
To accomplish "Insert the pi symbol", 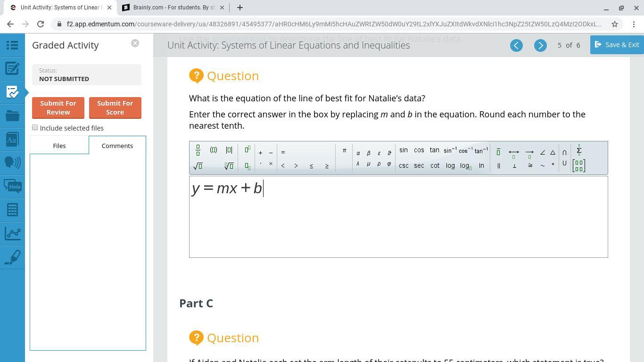I will (344, 150).
